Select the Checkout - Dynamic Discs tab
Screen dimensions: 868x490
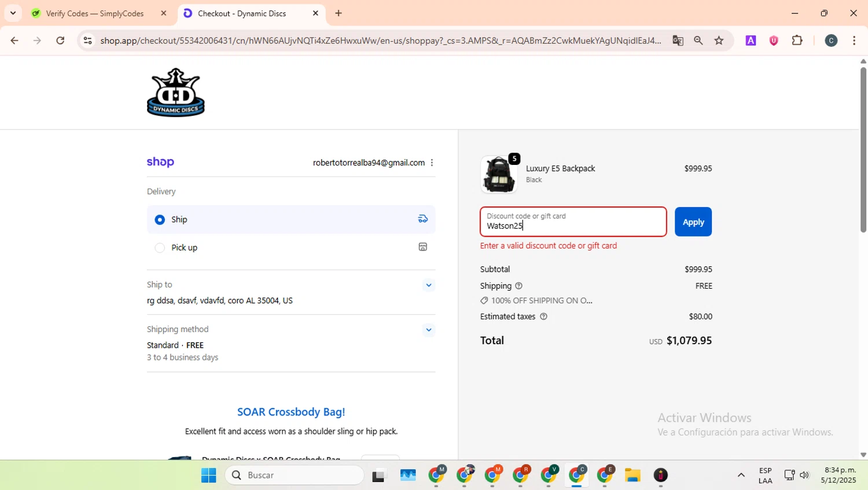point(242,13)
